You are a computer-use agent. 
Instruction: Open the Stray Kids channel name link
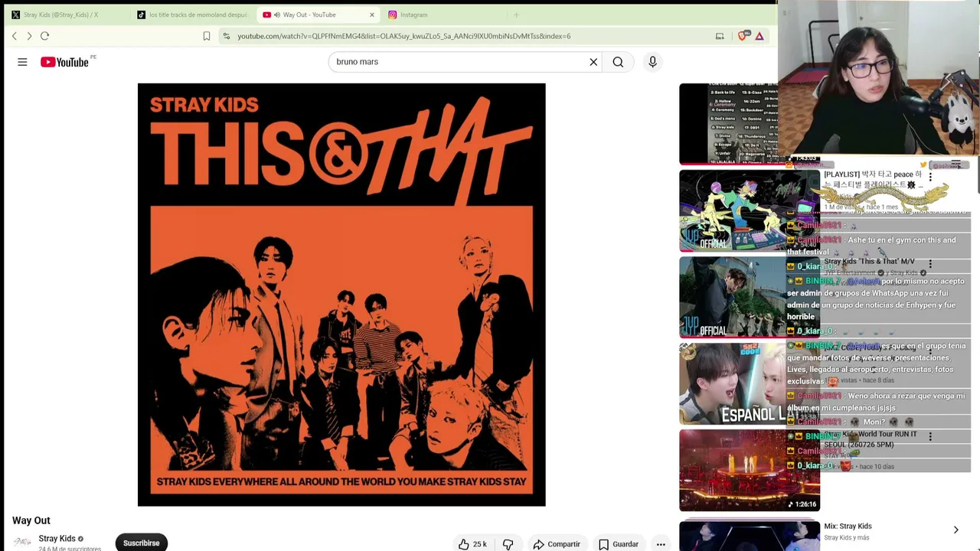(57, 539)
